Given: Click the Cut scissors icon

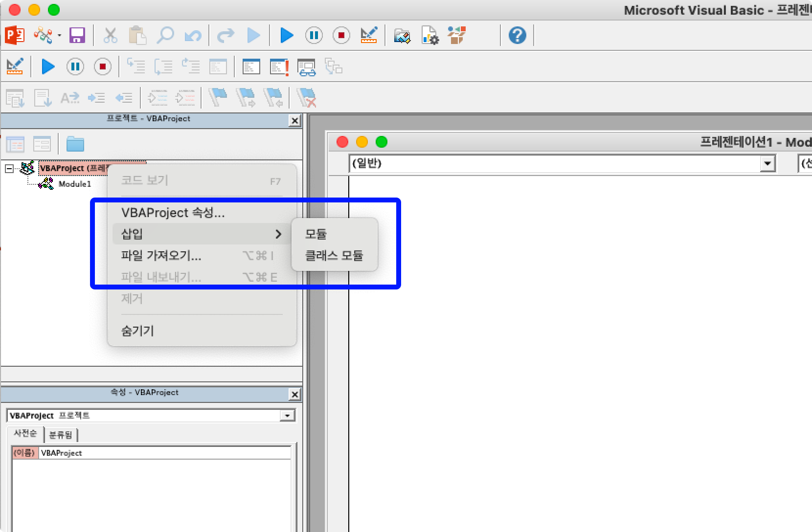Looking at the screenshot, I should [x=110, y=35].
